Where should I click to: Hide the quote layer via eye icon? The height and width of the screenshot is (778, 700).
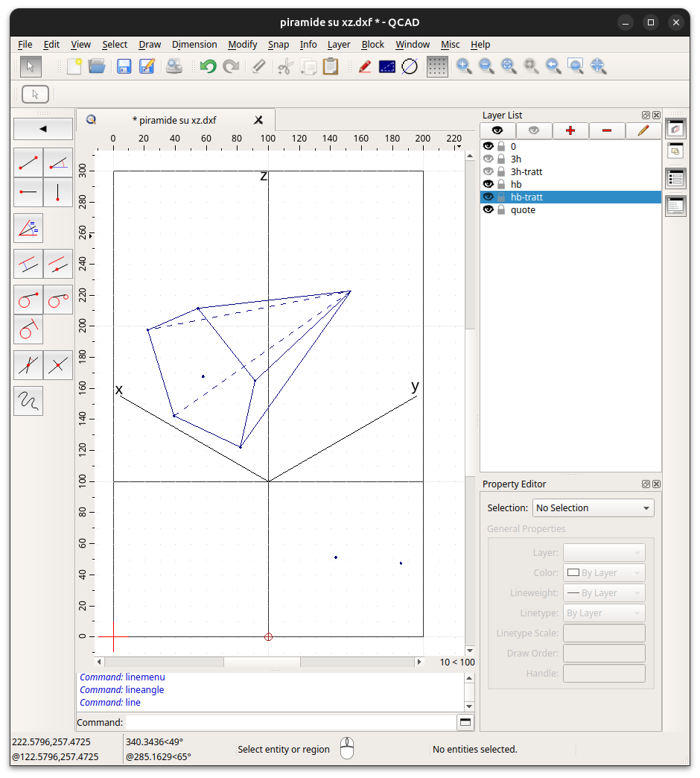tap(489, 209)
